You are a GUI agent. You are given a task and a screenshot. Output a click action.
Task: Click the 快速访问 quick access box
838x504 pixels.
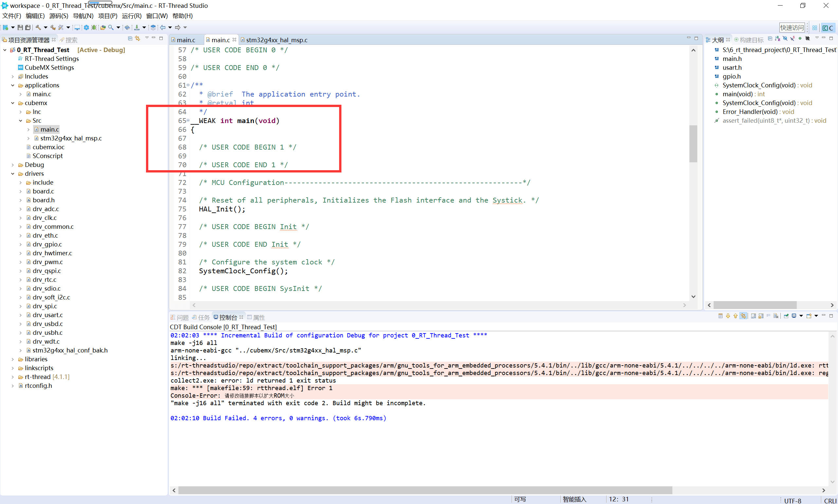792,27
